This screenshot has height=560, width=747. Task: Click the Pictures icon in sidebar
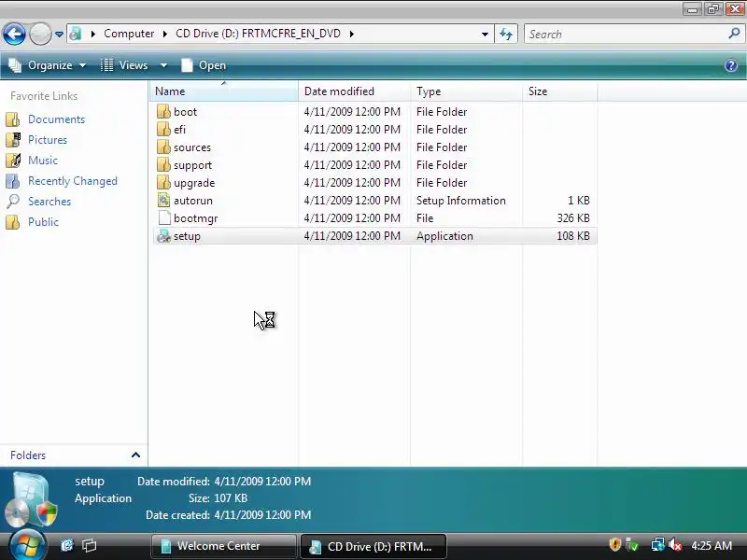click(x=13, y=139)
